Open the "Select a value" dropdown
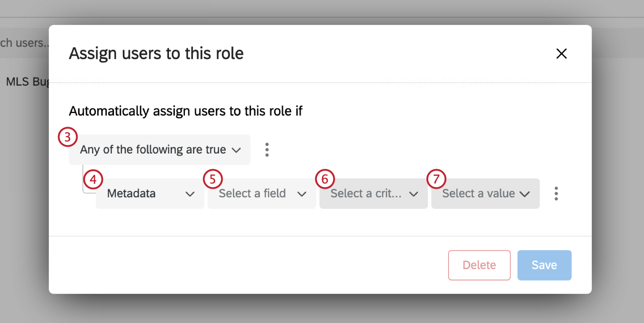The width and height of the screenshot is (644, 323). [485, 193]
